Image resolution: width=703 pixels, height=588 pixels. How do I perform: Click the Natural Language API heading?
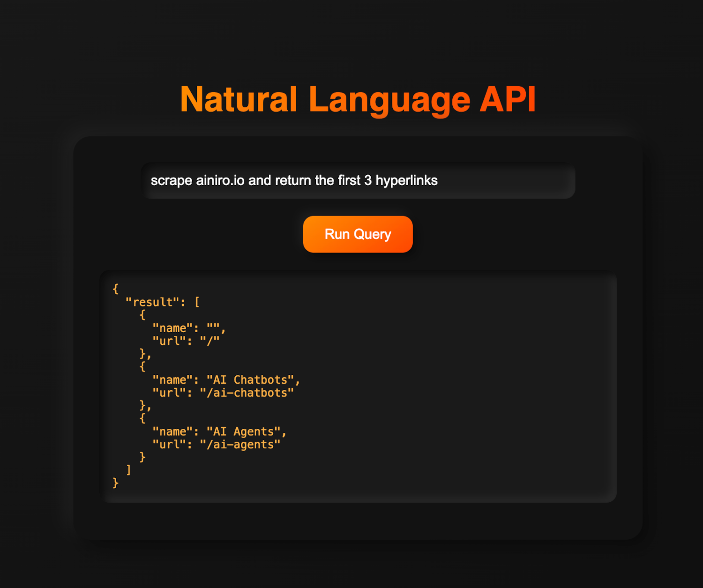point(358,98)
